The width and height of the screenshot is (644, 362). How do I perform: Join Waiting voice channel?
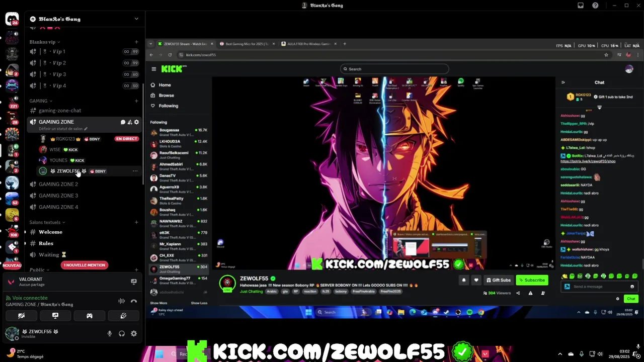[x=84, y=255]
